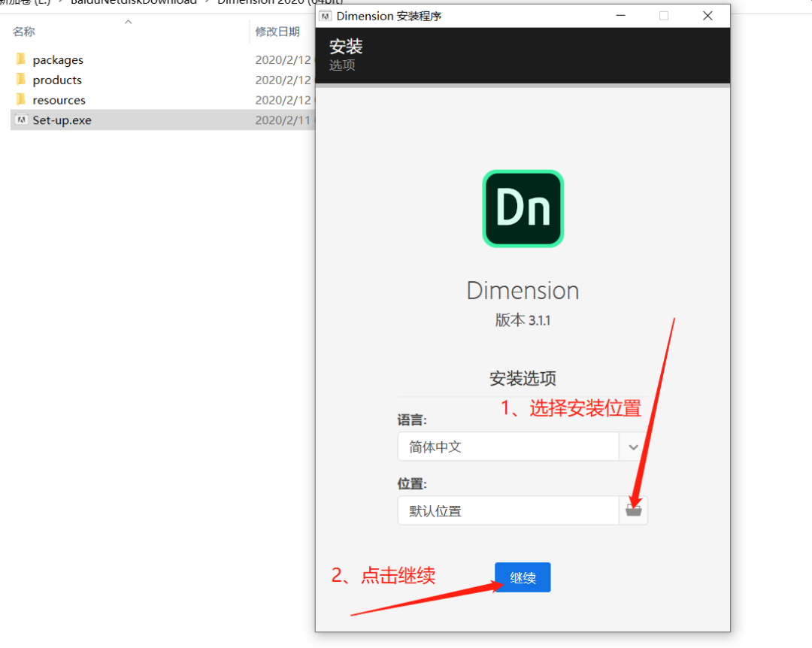Click the 名称 column sort arrow
This screenshot has width=812, height=648.
tap(128, 22)
